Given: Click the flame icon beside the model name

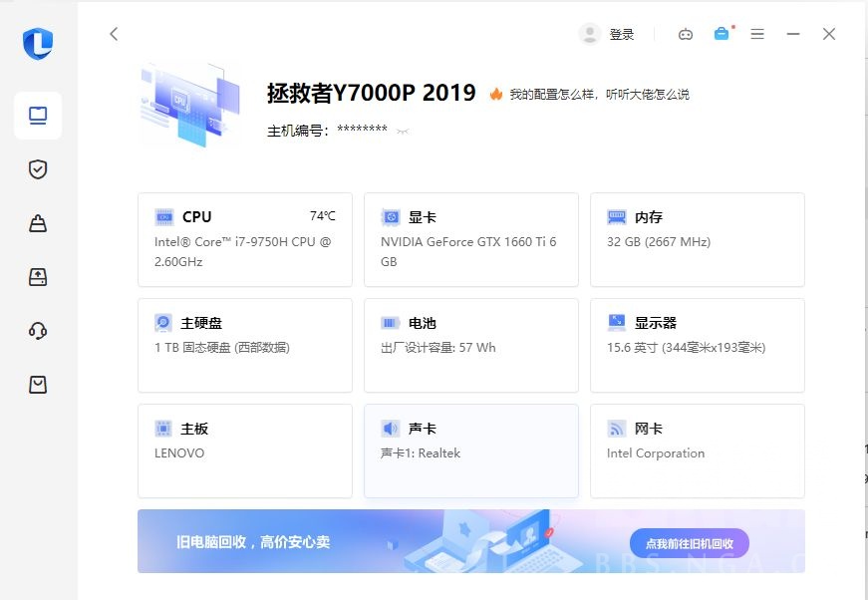Looking at the screenshot, I should pyautogui.click(x=496, y=94).
